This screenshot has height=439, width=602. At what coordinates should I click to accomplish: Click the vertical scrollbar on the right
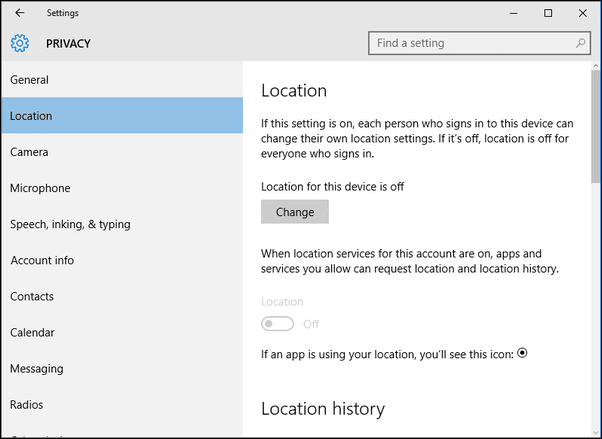tap(595, 249)
